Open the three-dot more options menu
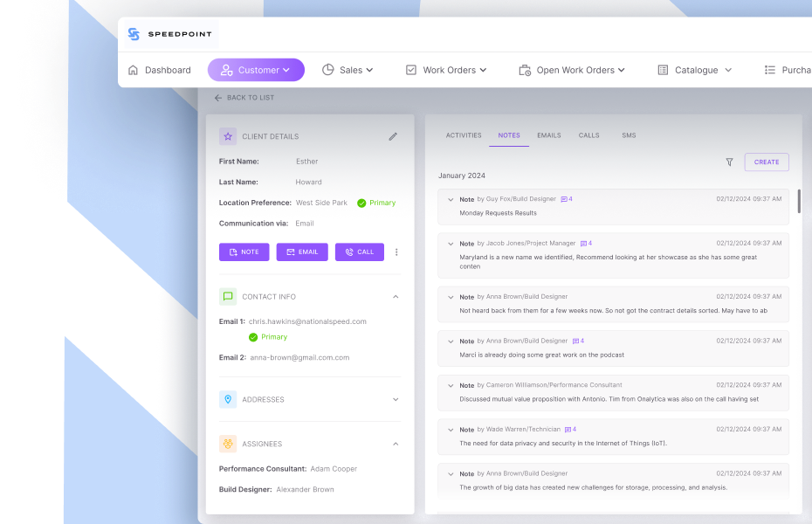 [396, 252]
